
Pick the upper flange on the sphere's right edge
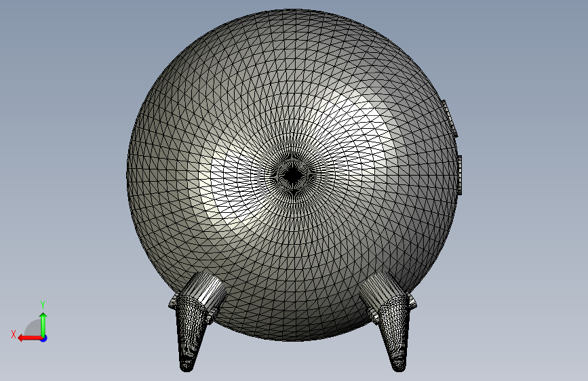pyautogui.click(x=449, y=119)
